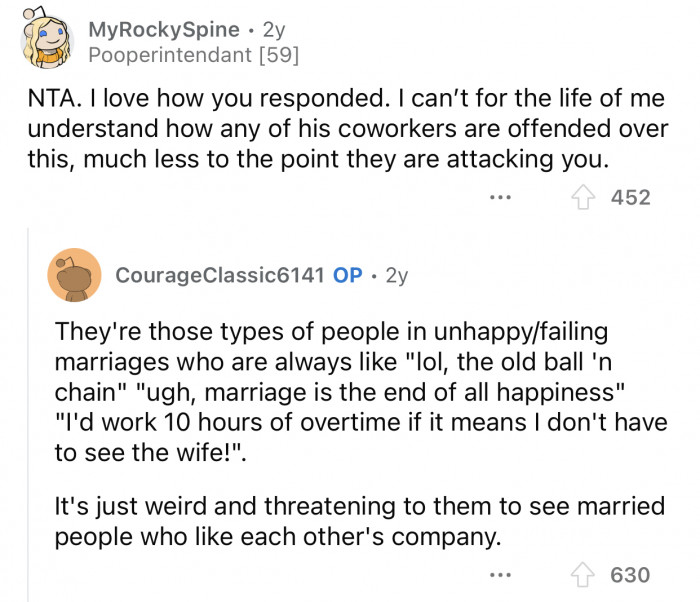The width and height of the screenshot is (700, 602).
Task: Visit MyRockySpine's profile username
Action: pyautogui.click(x=164, y=30)
